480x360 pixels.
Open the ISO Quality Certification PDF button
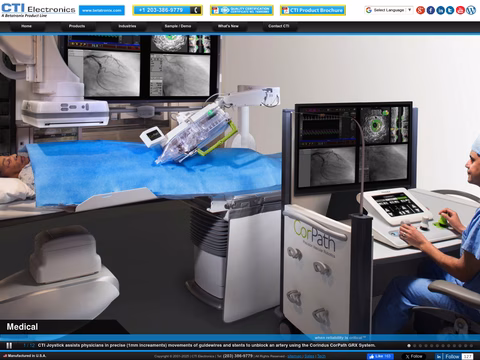click(242, 10)
